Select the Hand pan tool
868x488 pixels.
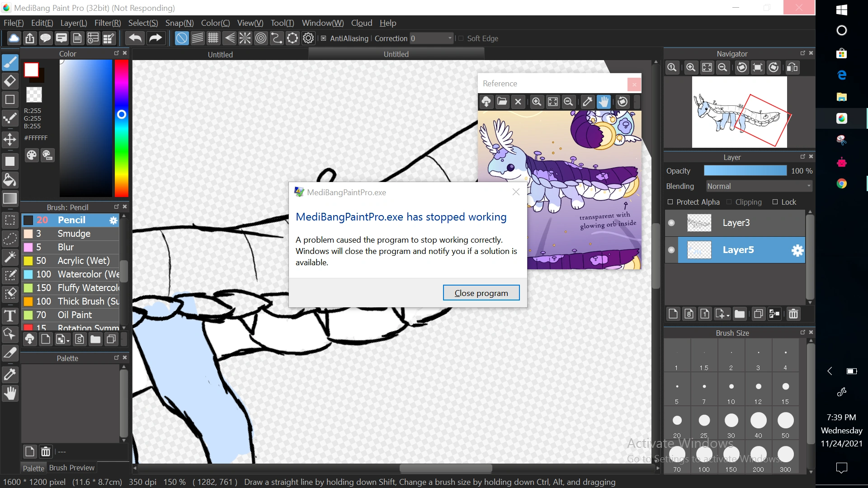coord(10,394)
